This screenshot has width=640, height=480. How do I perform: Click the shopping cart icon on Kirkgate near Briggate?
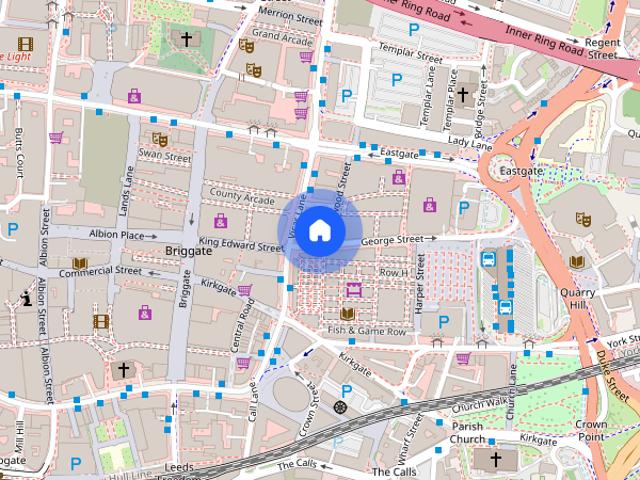(244, 290)
